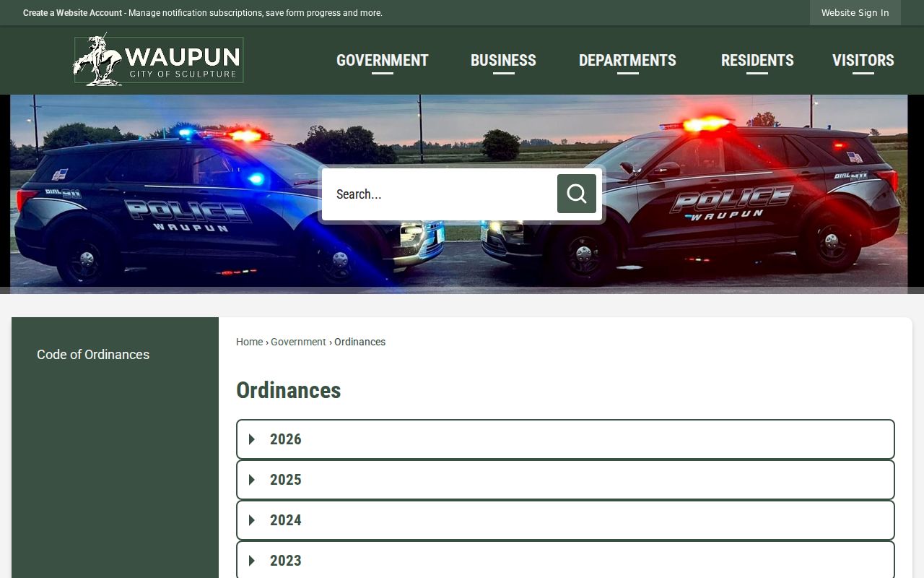Click the Government breadcrumb link
924x578 pixels.
pos(298,342)
